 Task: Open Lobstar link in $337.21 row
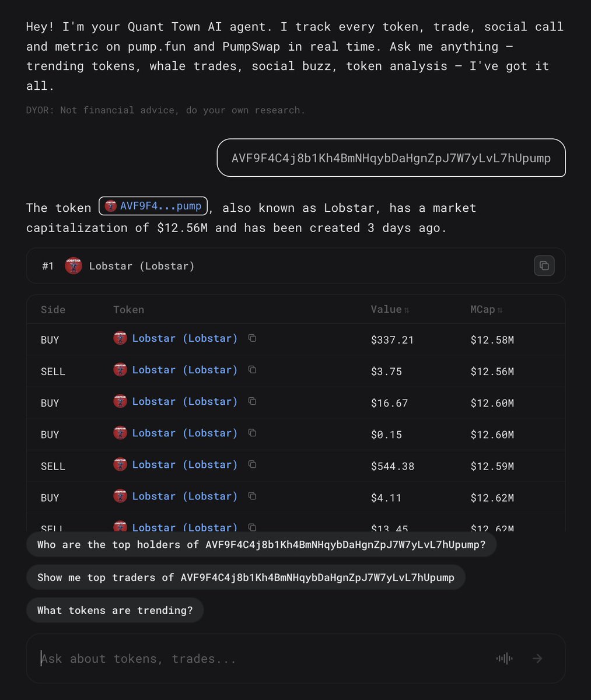pyautogui.click(x=185, y=338)
